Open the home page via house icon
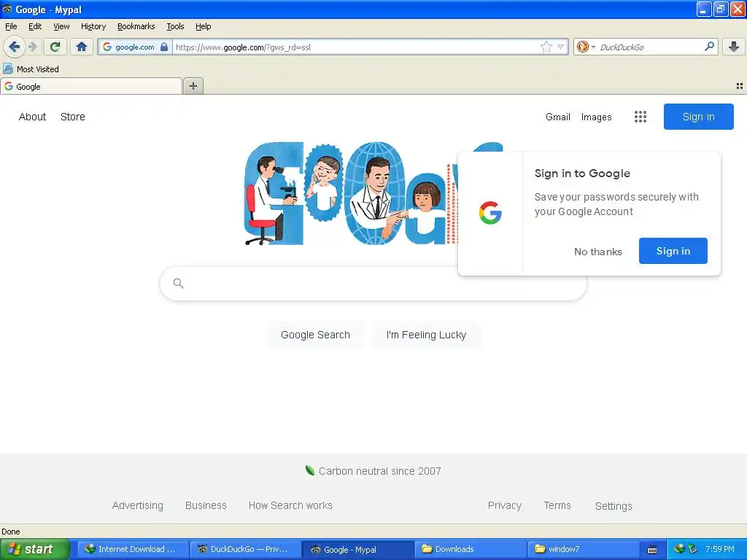 coord(82,47)
